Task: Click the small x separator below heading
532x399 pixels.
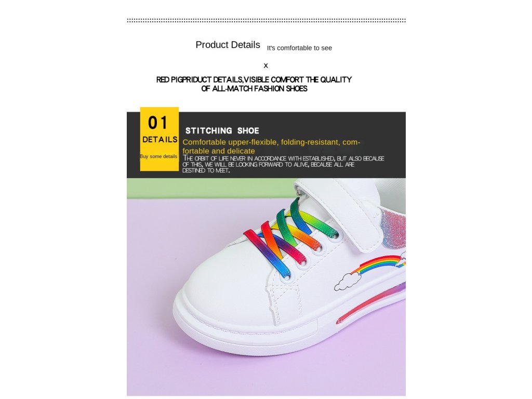Action: tap(265, 65)
